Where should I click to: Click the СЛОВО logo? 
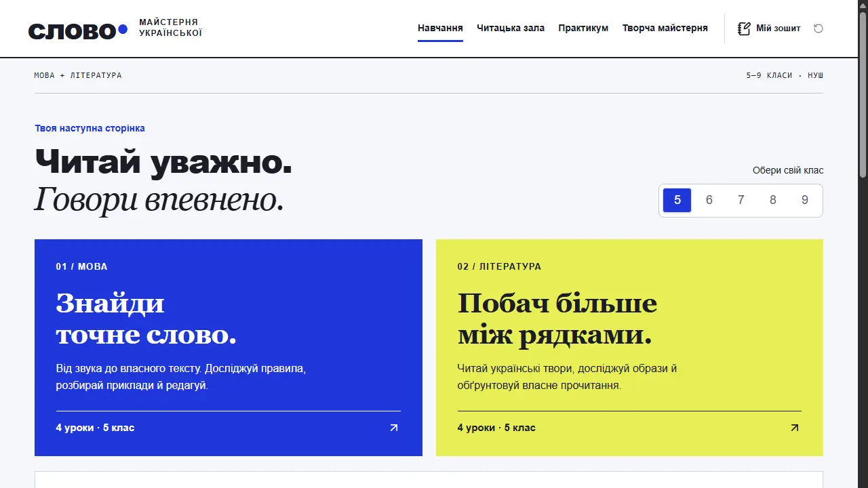77,30
